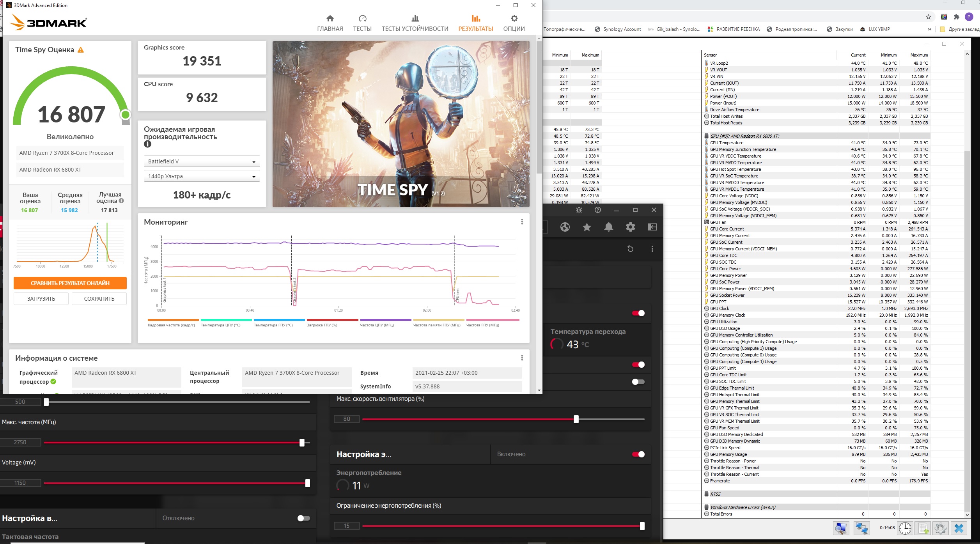Open the 1440p Ультра resolution dropdown
Image resolution: width=980 pixels, height=544 pixels.
[202, 176]
